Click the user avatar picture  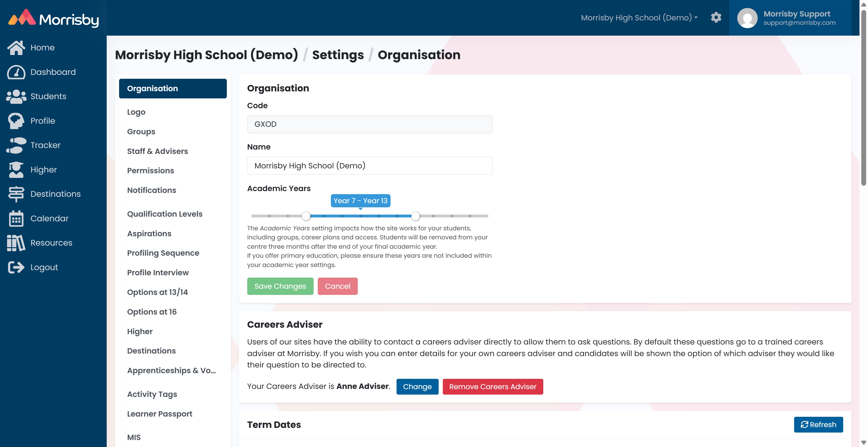747,18
